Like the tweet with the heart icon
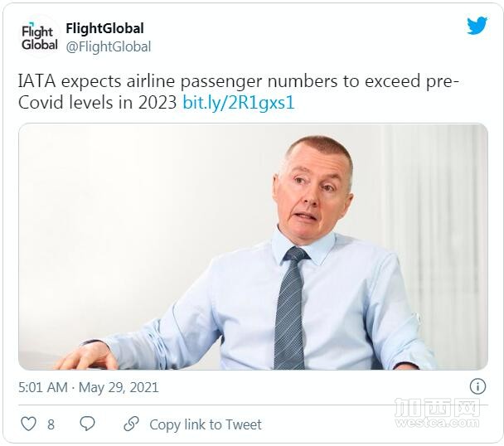The width and height of the screenshot is (504, 446). [x=28, y=424]
